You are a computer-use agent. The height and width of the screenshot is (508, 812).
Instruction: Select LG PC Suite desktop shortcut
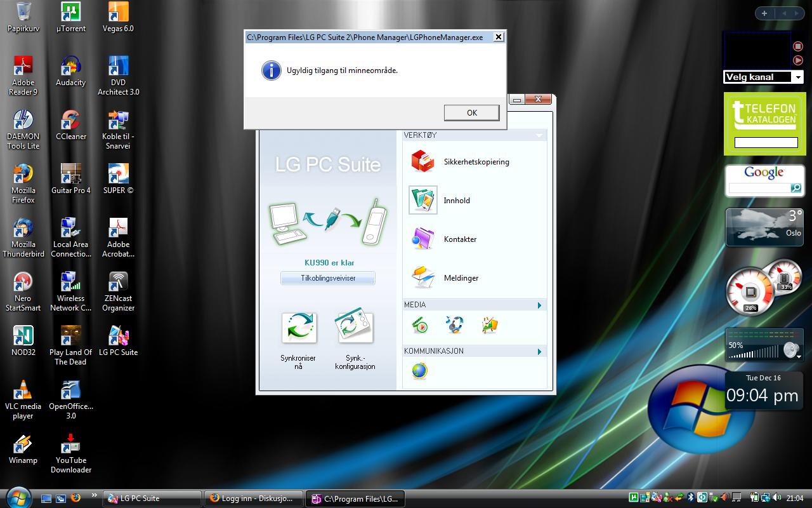coord(118,341)
